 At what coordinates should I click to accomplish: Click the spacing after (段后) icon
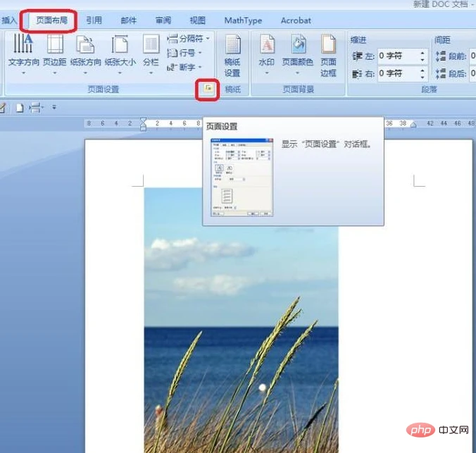(x=441, y=73)
